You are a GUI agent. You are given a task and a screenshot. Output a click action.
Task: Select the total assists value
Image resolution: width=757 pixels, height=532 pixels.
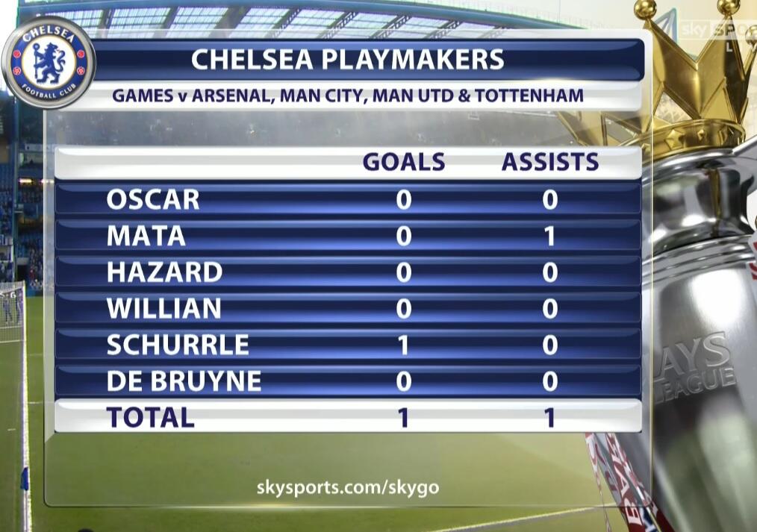click(550, 417)
